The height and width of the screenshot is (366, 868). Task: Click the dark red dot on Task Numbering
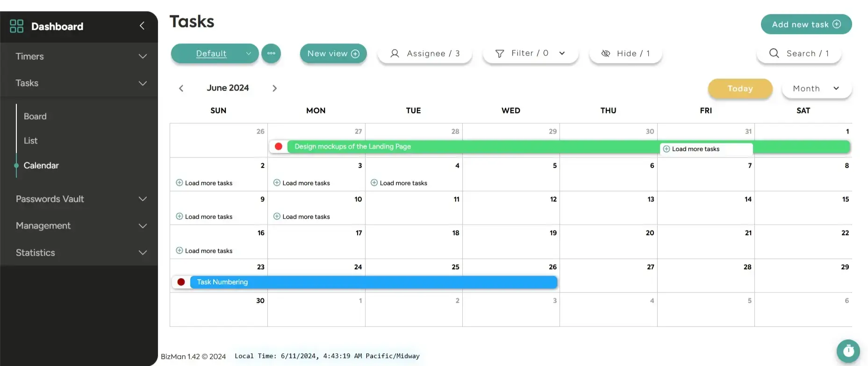[x=181, y=282]
